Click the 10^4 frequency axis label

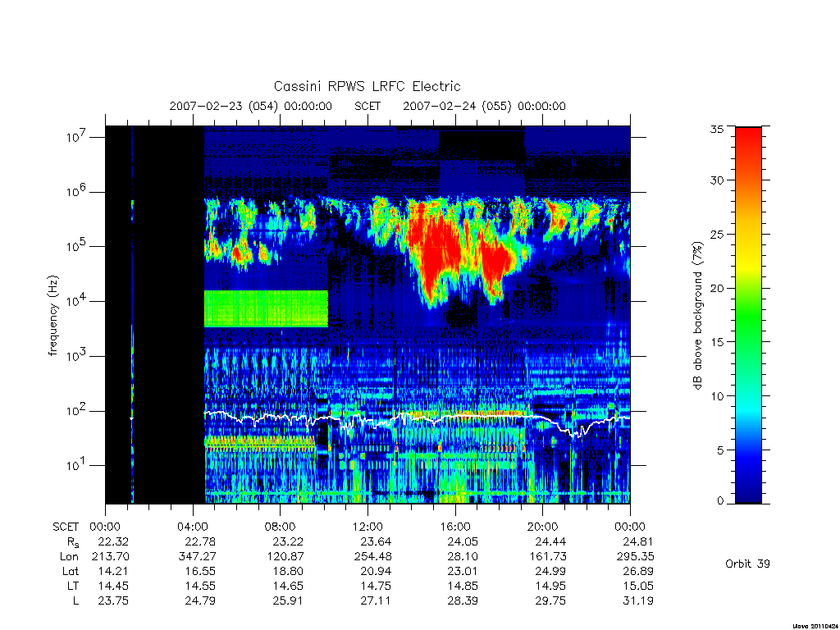[x=76, y=301]
